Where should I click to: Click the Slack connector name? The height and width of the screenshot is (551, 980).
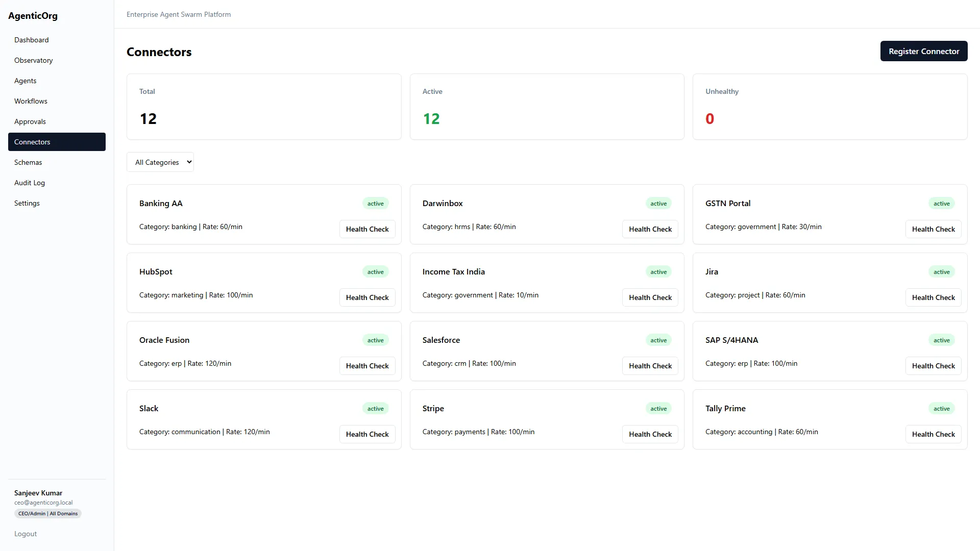point(149,408)
